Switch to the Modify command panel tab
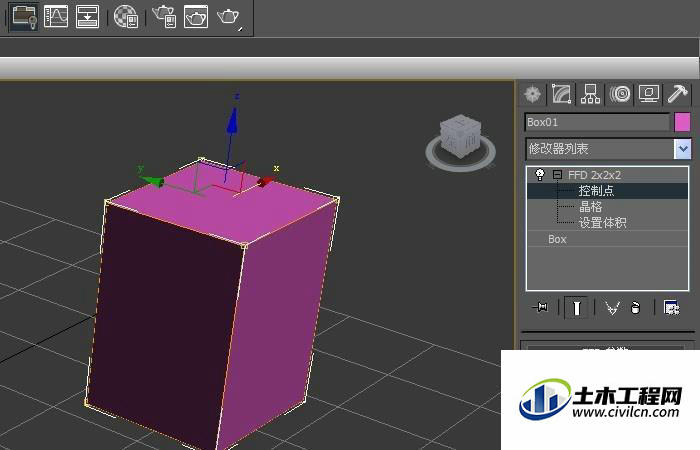 click(561, 94)
